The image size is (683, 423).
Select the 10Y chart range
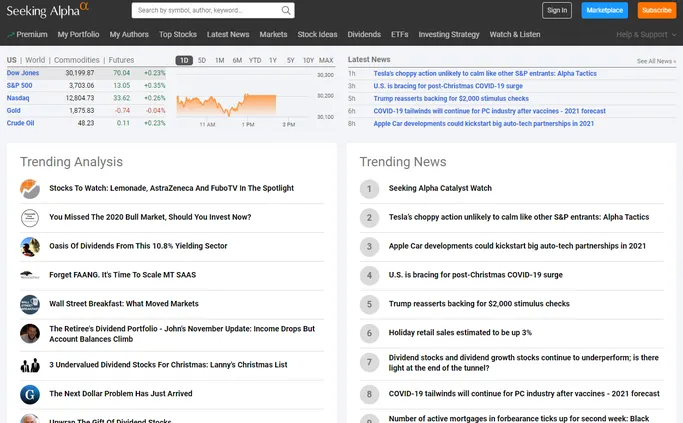click(x=308, y=60)
